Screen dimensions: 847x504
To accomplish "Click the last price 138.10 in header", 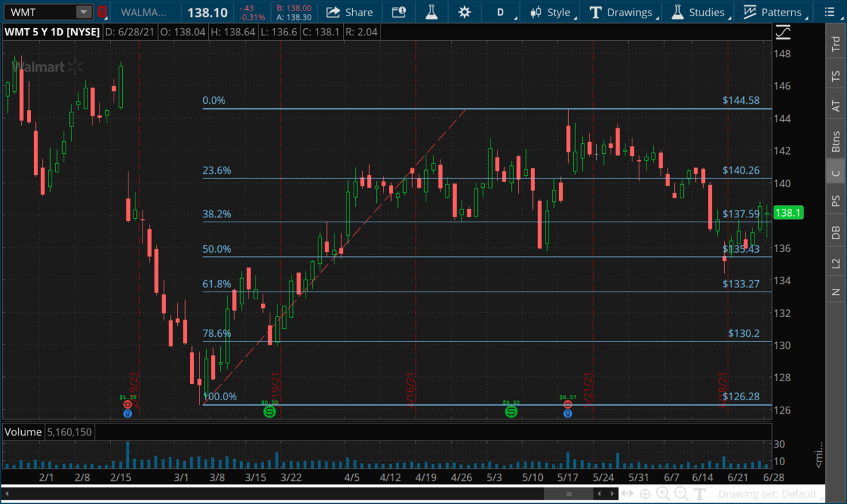I will [x=207, y=12].
